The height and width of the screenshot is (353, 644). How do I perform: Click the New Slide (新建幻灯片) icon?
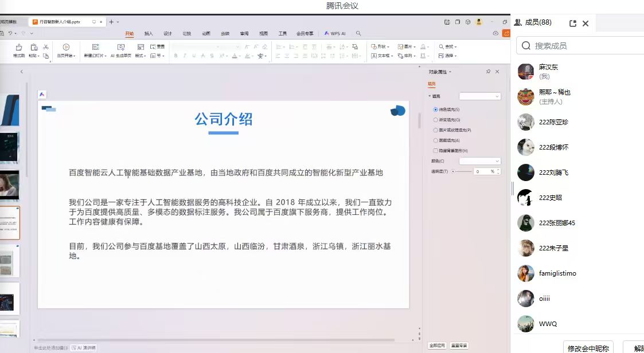click(94, 48)
